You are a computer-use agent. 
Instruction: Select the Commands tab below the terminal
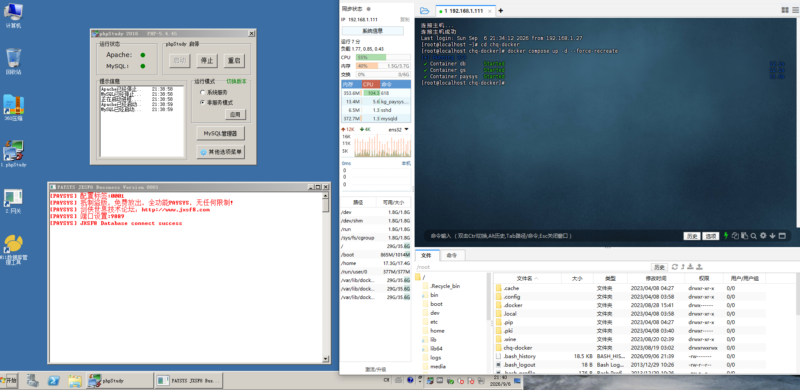click(x=452, y=255)
